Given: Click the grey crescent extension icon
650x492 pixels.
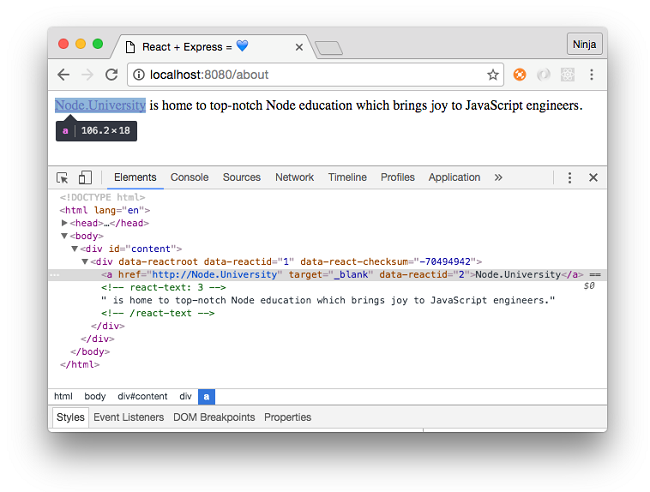Looking at the screenshot, I should [x=543, y=75].
